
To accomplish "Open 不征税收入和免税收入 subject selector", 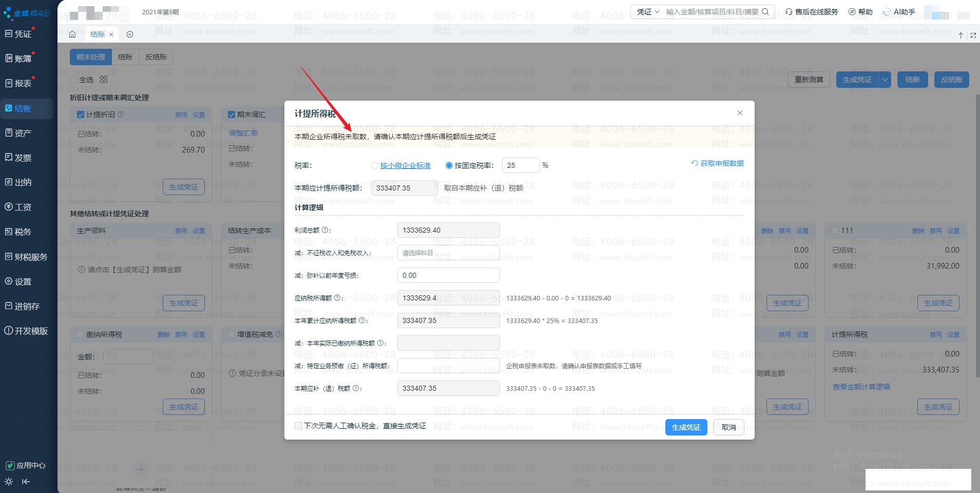I will click(x=448, y=253).
